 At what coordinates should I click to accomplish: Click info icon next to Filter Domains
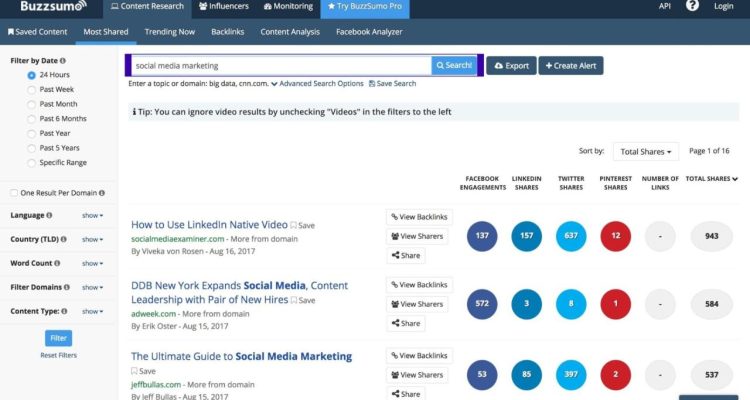click(66, 287)
